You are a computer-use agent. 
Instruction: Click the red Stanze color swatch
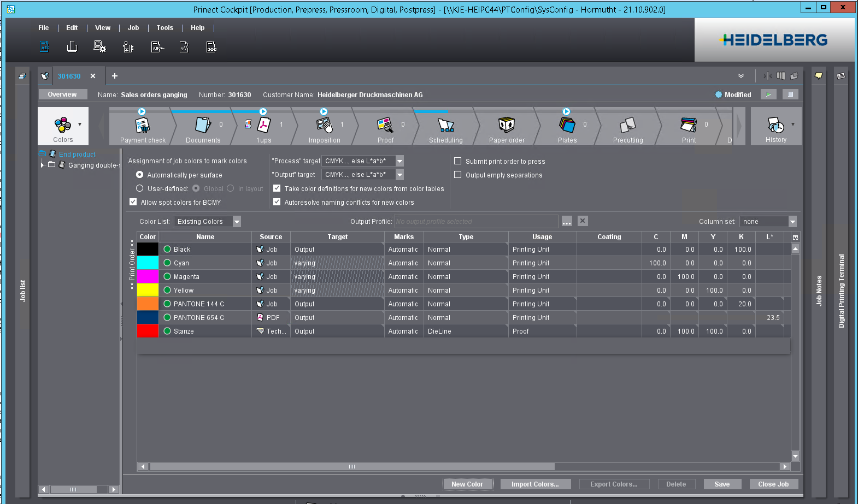pos(148,331)
